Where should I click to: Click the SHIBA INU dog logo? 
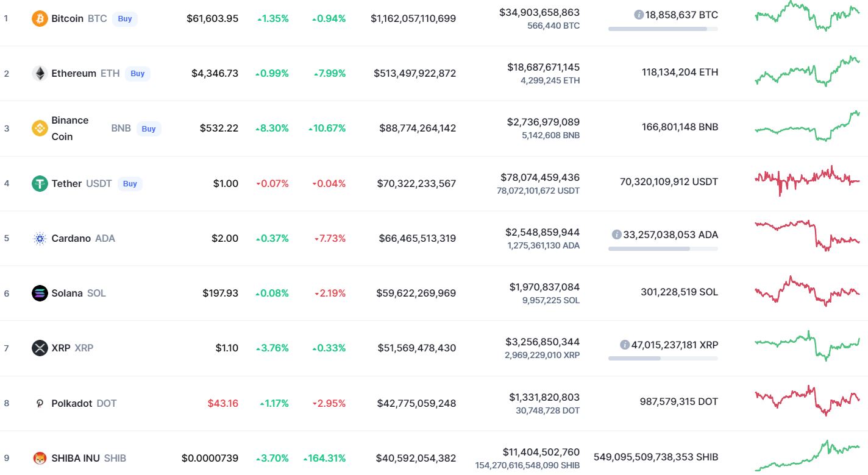click(x=40, y=458)
